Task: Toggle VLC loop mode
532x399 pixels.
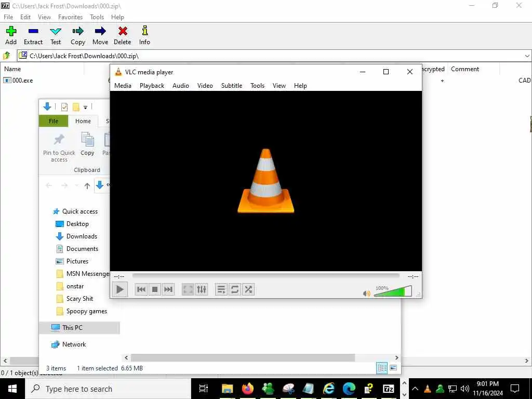Action: click(234, 289)
